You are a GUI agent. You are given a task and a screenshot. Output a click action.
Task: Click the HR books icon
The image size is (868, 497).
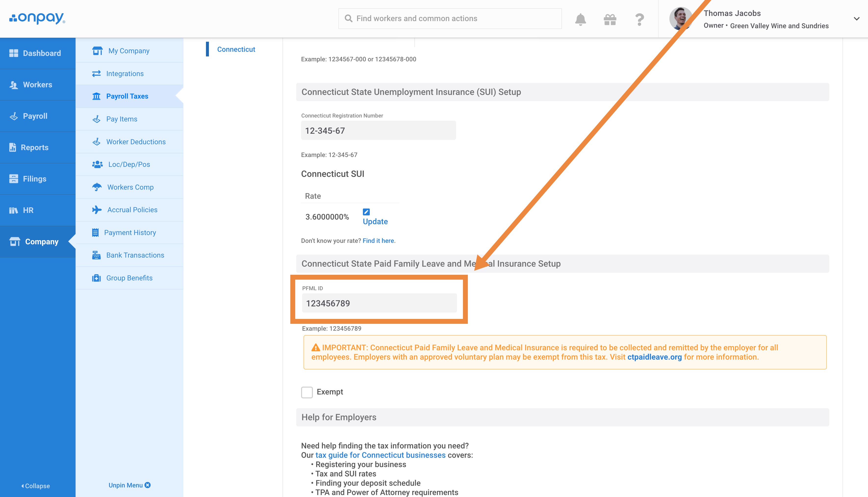pos(14,210)
